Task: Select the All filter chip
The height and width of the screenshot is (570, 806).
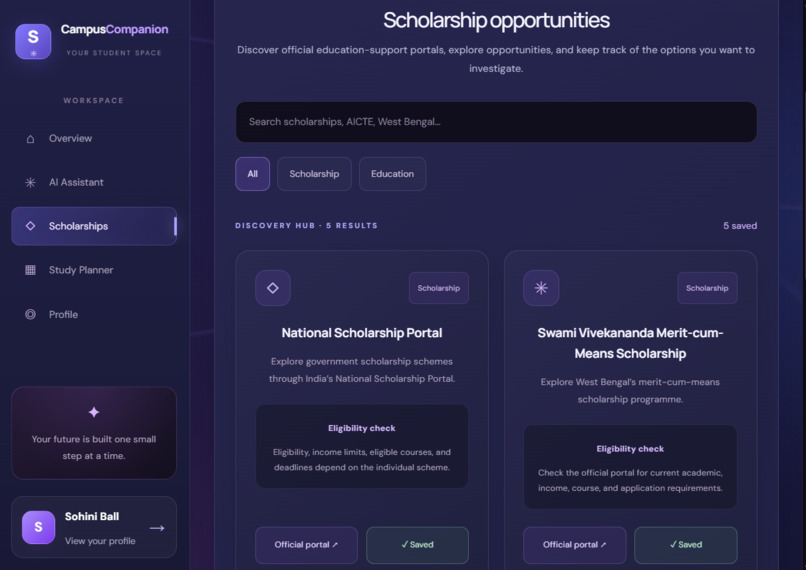Action: tap(252, 174)
